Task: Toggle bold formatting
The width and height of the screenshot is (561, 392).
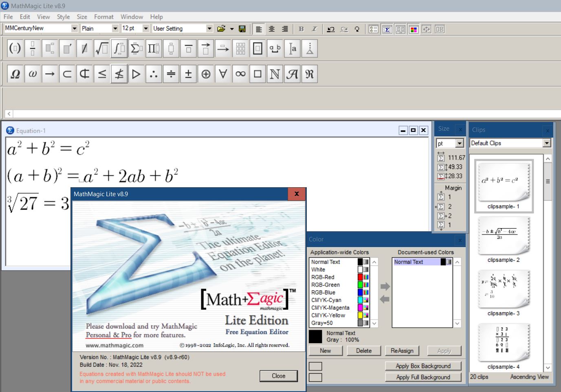Action: point(301,29)
